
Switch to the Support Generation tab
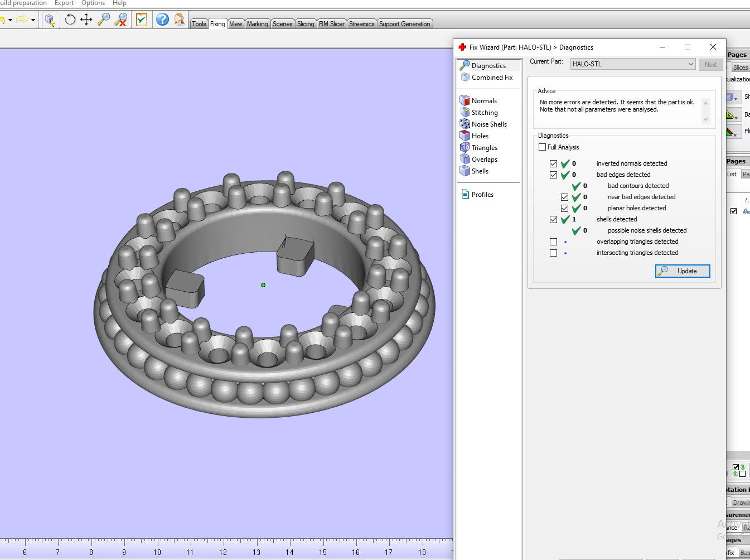pos(404,24)
